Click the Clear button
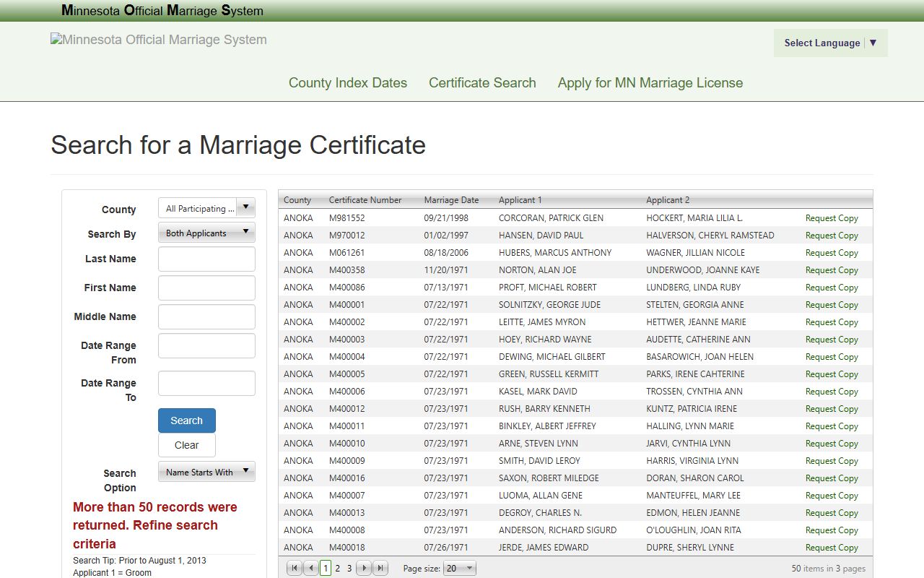Screen dimensions: 924x578 point(187,445)
